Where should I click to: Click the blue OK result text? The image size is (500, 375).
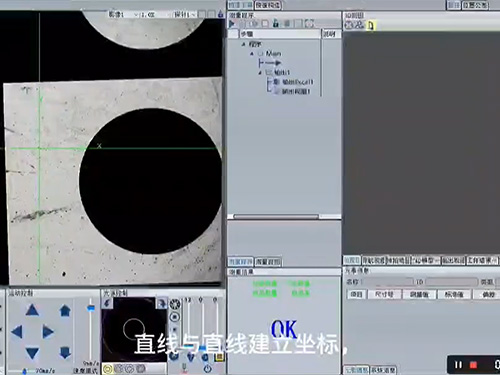click(x=284, y=330)
